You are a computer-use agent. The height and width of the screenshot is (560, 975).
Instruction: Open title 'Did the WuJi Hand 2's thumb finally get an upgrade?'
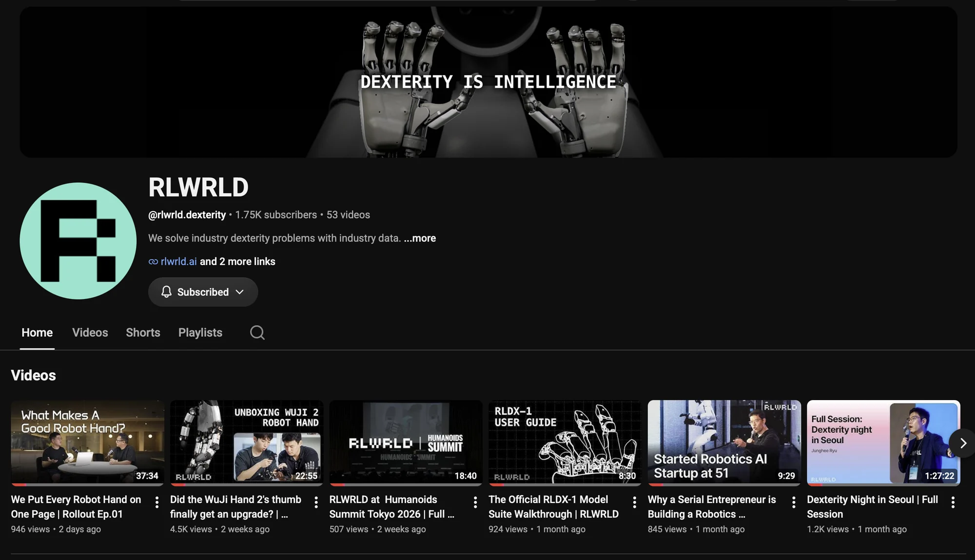coord(235,507)
